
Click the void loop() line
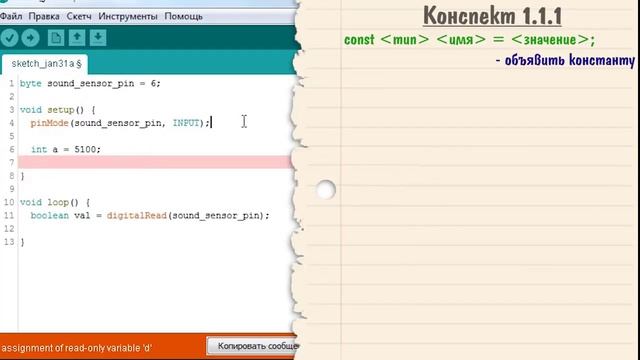pyautogui.click(x=55, y=202)
